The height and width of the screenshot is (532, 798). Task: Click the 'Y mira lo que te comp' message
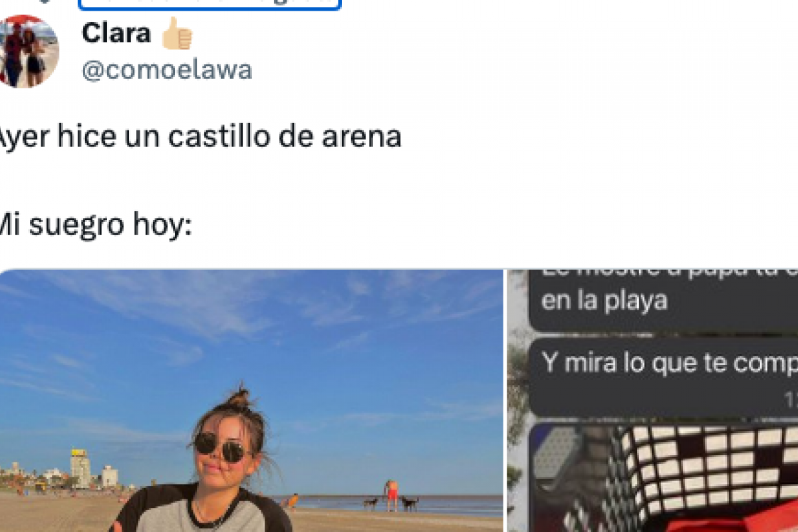[x=664, y=377]
